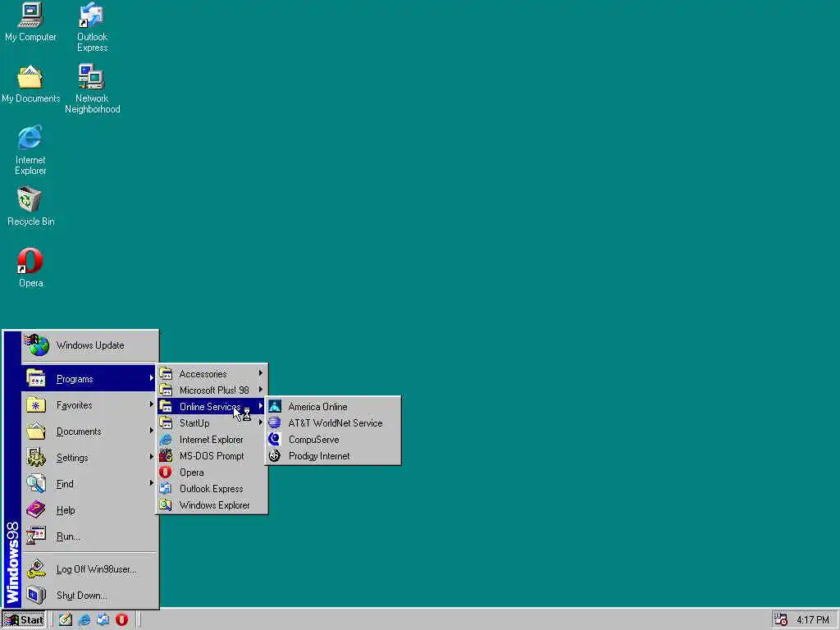
Task: Choose Shut Down... in Start menu
Action: 89,596
